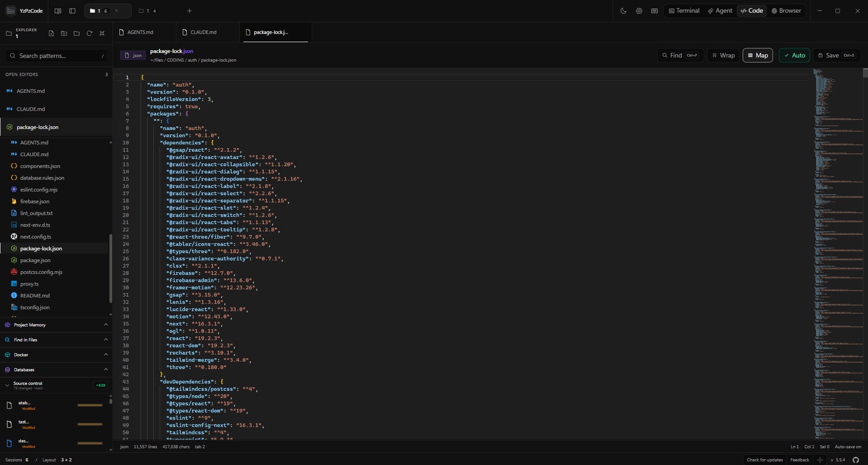Open settings via the gear icon
868x465 pixels.
(639, 11)
